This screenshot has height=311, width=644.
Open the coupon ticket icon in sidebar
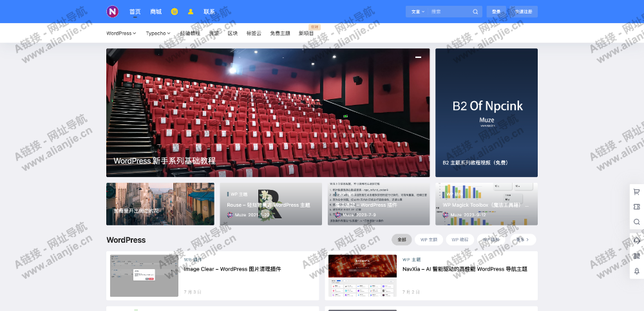click(x=637, y=207)
